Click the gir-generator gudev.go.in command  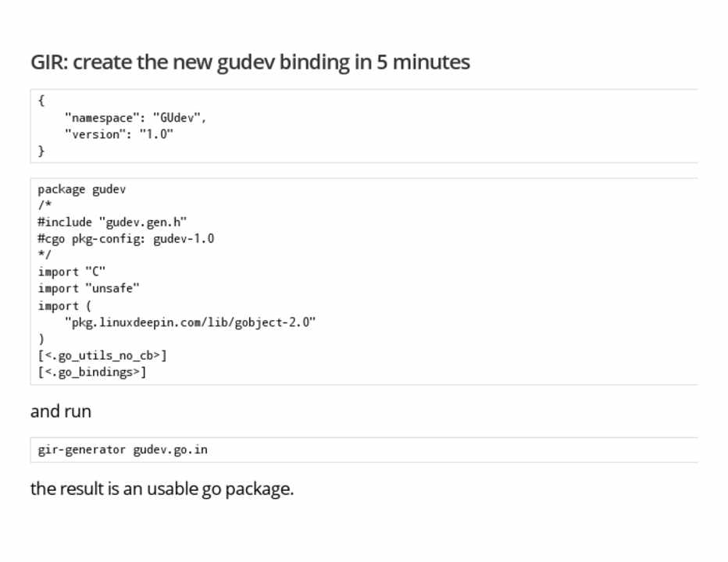click(x=123, y=450)
